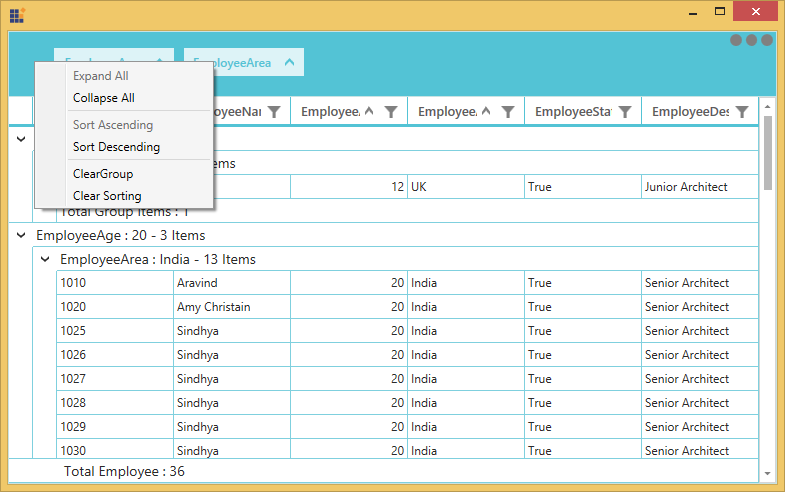Image resolution: width=785 pixels, height=492 pixels.
Task: Collapse the EmployeeArea : India subgroup
Action: [x=45, y=259]
